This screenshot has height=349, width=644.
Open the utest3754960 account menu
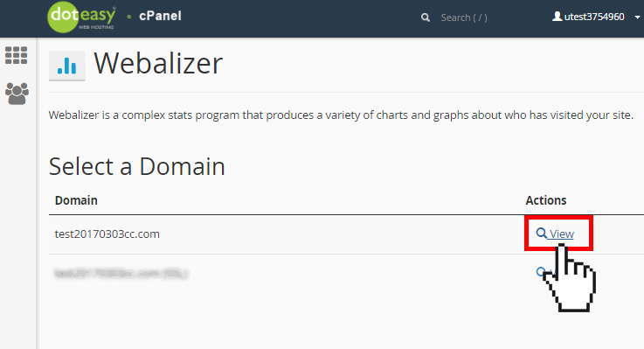click(x=594, y=17)
